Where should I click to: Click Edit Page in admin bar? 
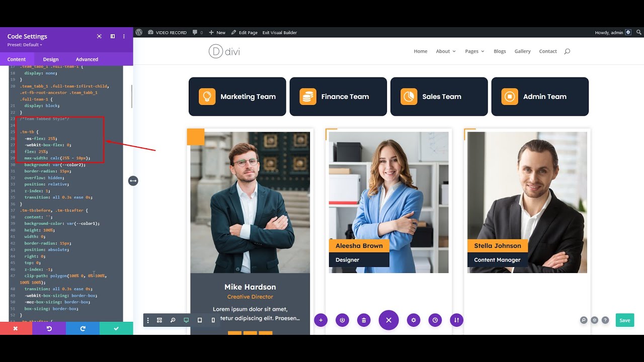(245, 33)
